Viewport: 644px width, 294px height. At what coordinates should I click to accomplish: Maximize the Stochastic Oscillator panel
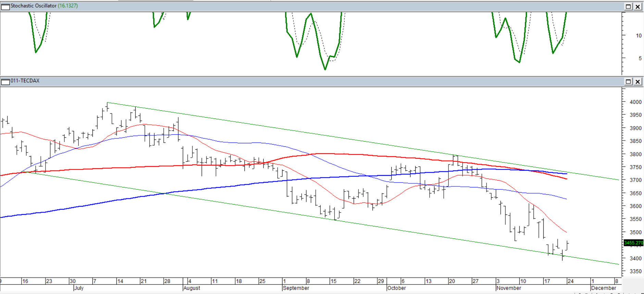(x=628, y=7)
